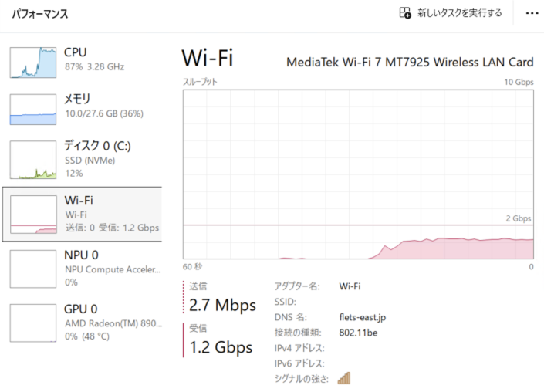This screenshot has width=544, height=392.
Task: Select the NPU 0 mini graph
Action: pyautogui.click(x=33, y=269)
